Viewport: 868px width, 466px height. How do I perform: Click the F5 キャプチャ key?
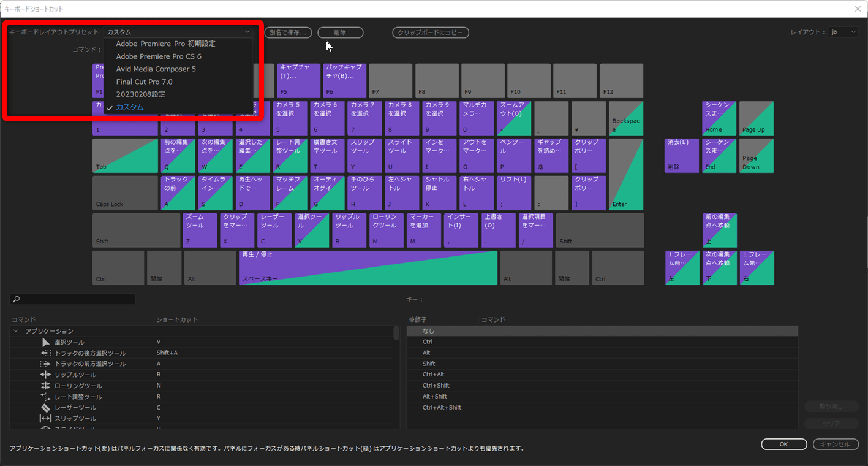pos(298,80)
